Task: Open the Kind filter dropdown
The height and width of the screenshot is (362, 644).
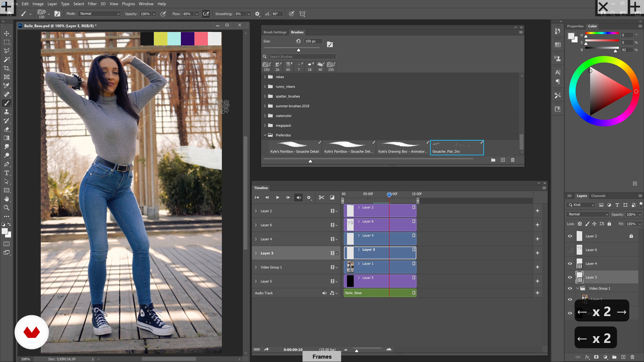Action: coord(581,205)
